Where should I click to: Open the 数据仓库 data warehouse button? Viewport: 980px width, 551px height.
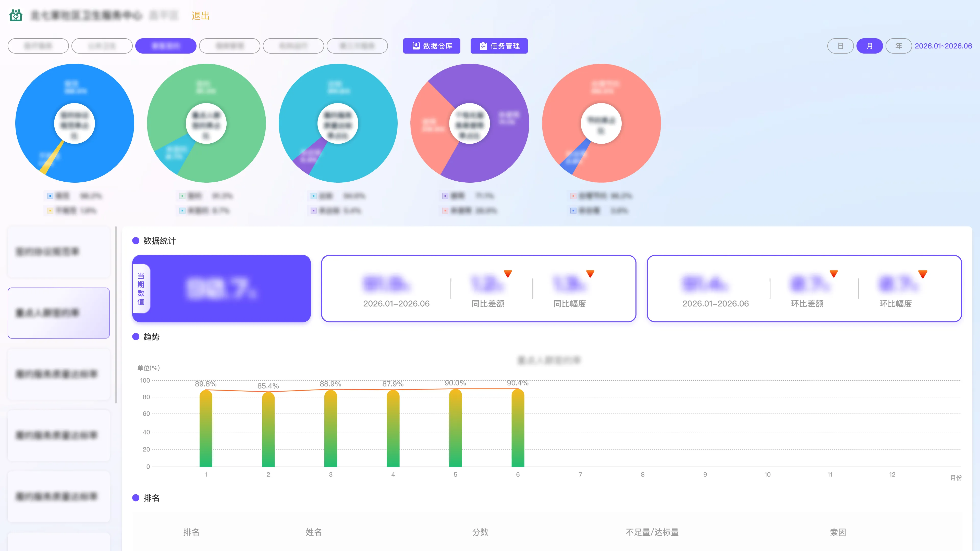432,46
